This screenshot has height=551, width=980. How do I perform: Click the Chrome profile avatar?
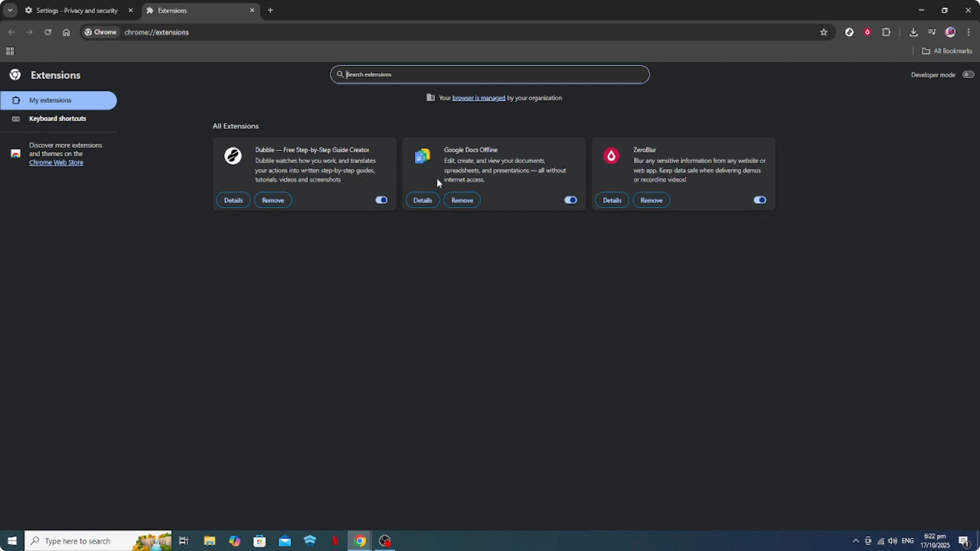click(x=950, y=32)
